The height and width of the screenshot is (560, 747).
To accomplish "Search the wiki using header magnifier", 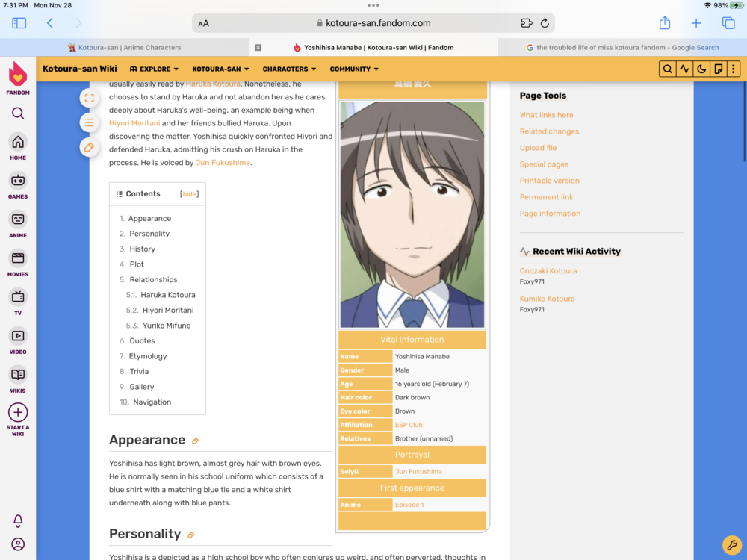I will tap(667, 69).
